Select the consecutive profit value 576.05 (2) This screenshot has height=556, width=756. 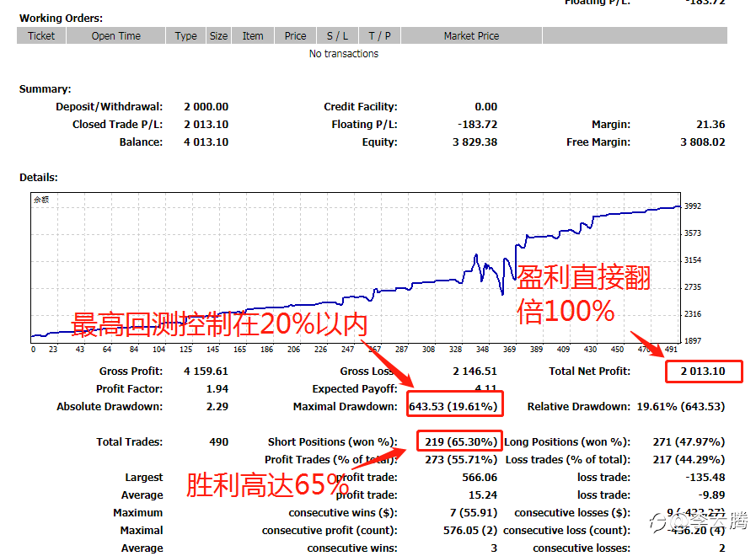(x=470, y=531)
